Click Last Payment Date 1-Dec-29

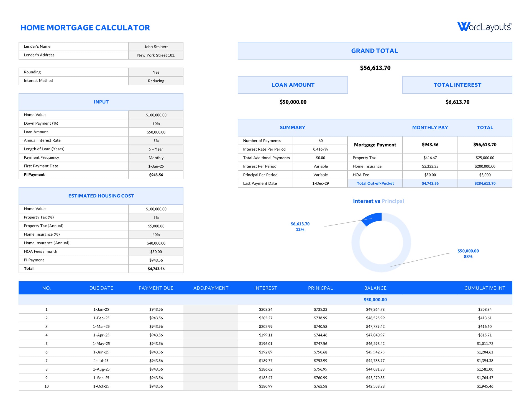pyautogui.click(x=320, y=183)
